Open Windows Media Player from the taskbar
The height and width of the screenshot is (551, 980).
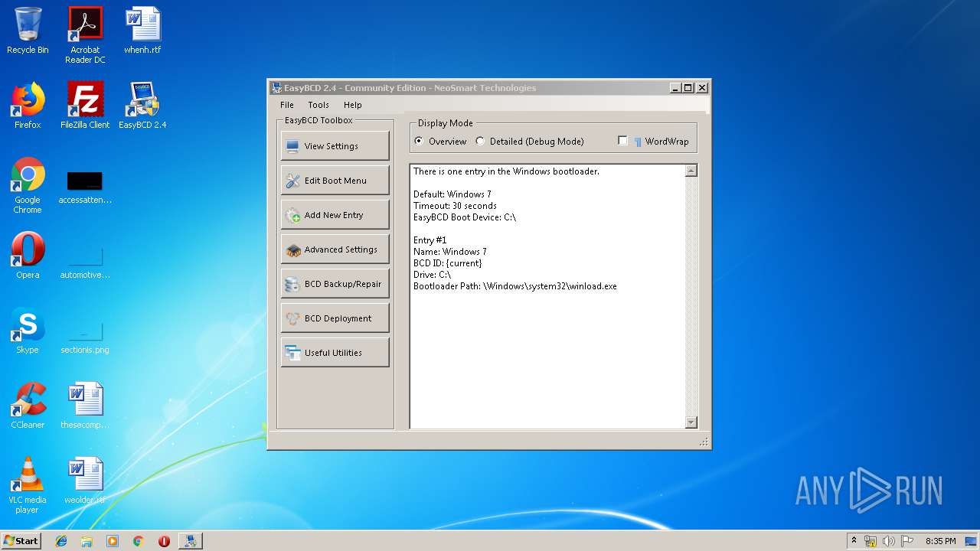coord(113,541)
